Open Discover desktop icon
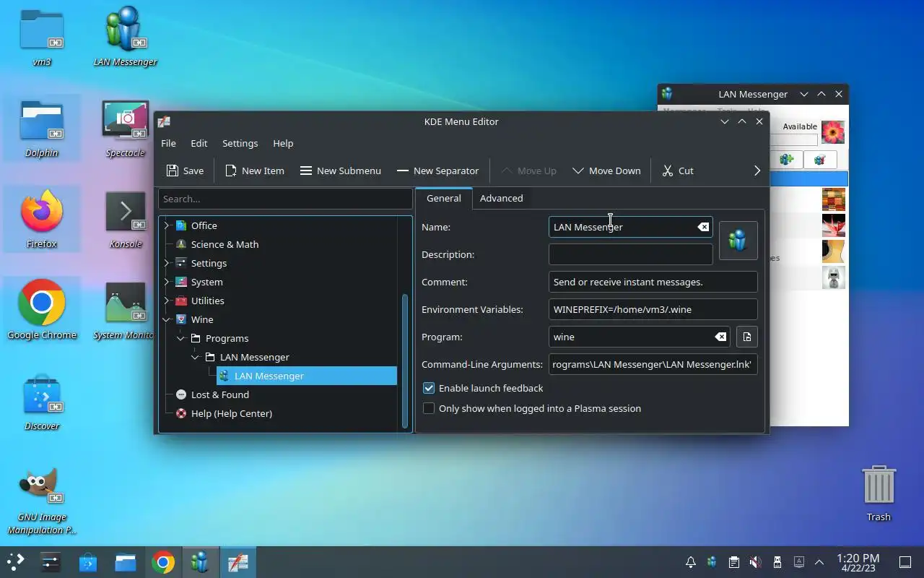The height and width of the screenshot is (578, 924). point(42,402)
